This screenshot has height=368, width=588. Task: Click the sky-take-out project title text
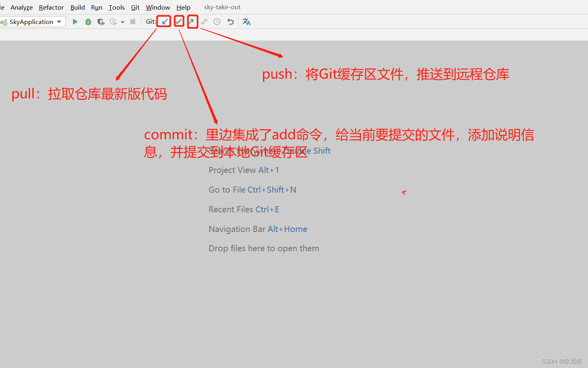point(222,7)
